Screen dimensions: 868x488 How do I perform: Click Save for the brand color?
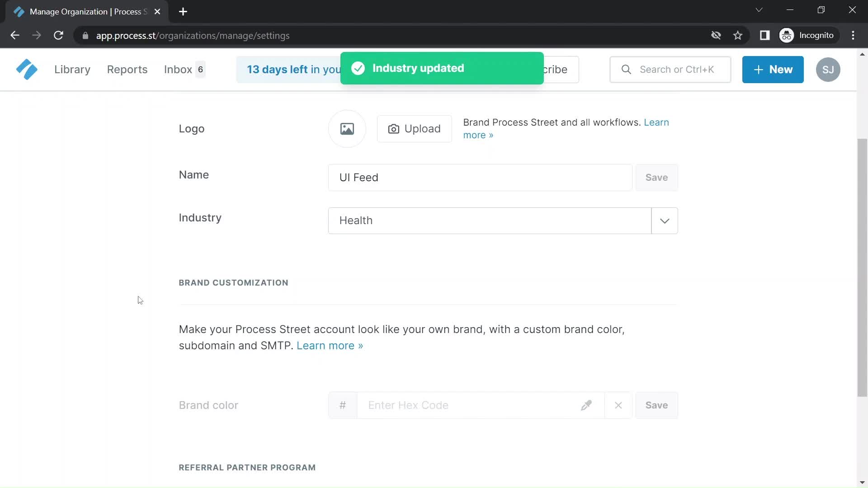(x=656, y=405)
